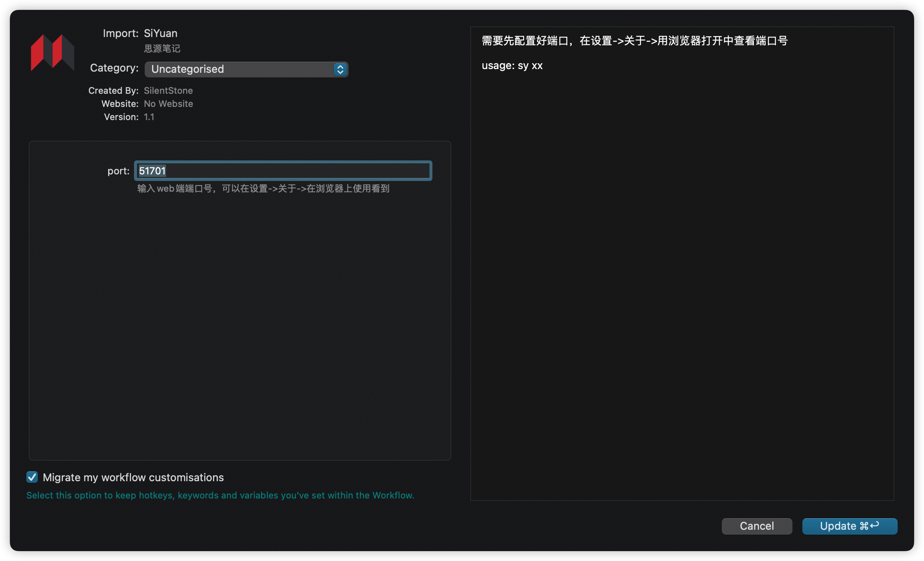
Task: Click the SiYuan red workflow icon
Action: 52,53
